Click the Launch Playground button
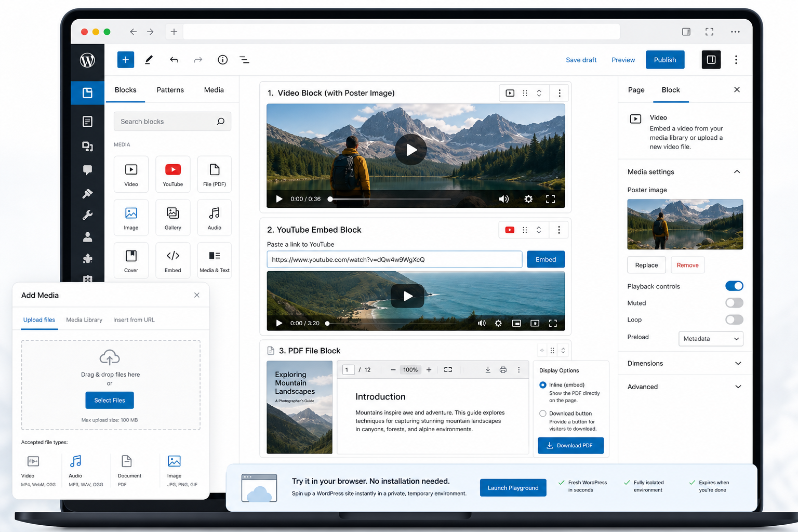This screenshot has height=532, width=798. tap(513, 488)
